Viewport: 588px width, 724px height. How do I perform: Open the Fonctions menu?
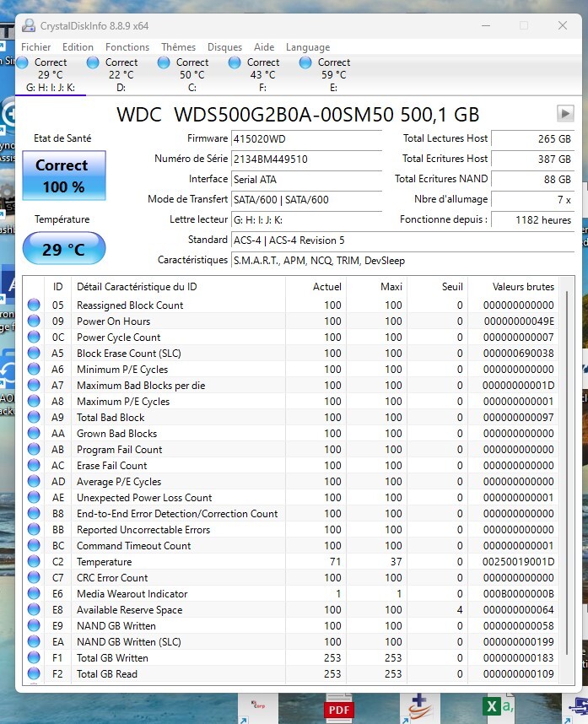[127, 47]
